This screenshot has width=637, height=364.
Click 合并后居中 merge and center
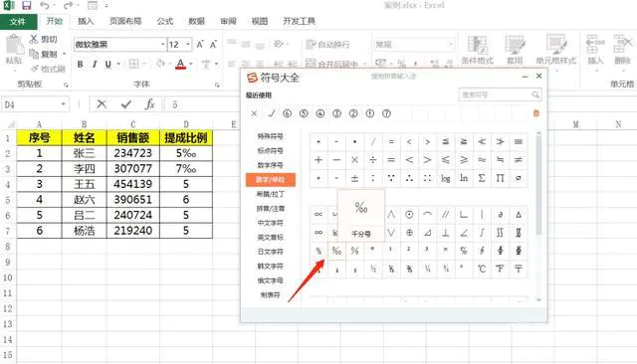(x=332, y=64)
